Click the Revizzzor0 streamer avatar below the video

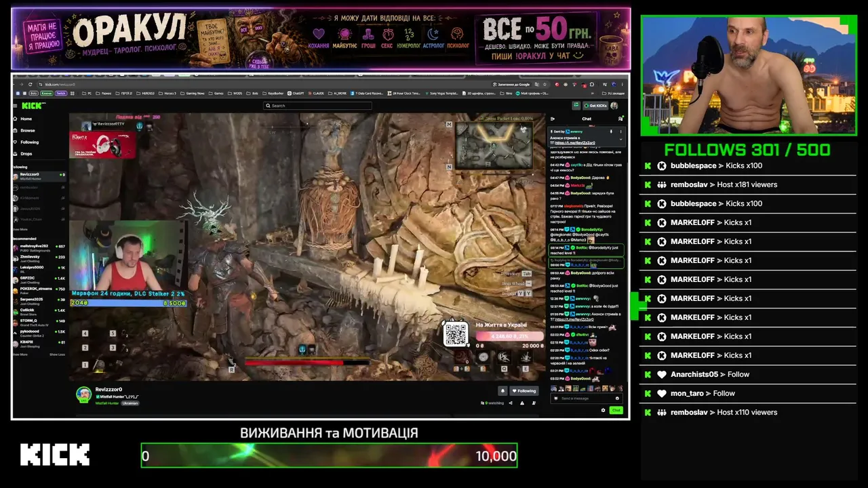pyautogui.click(x=83, y=394)
